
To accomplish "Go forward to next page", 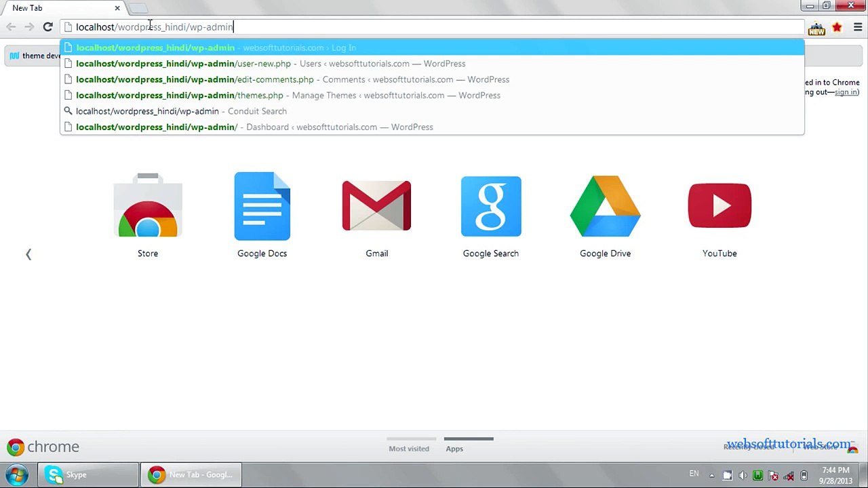I will [29, 27].
